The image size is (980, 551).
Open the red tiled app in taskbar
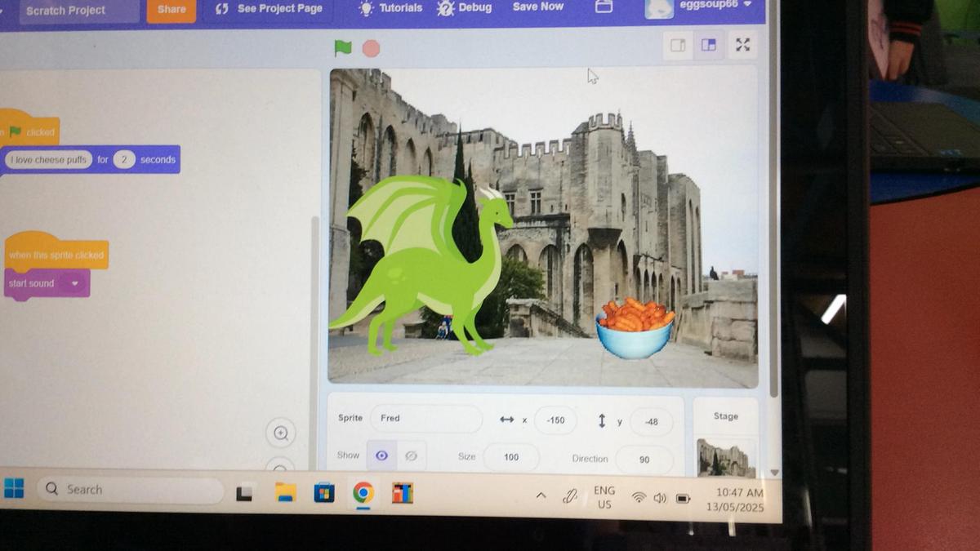tap(402, 493)
